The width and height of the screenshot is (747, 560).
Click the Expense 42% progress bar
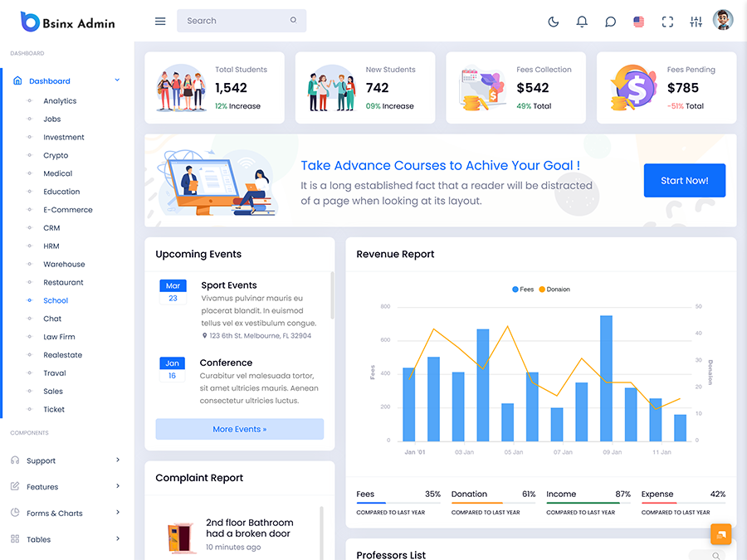click(683, 503)
